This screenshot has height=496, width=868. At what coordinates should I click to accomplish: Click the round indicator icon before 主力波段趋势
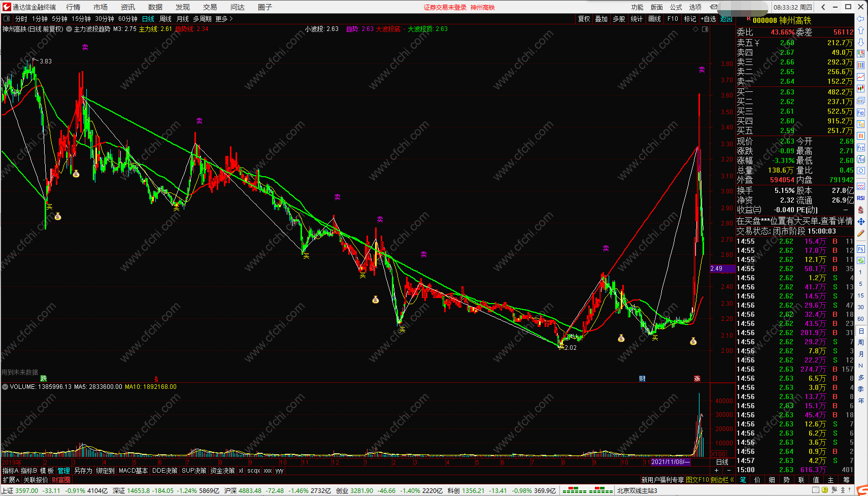[x=69, y=29]
